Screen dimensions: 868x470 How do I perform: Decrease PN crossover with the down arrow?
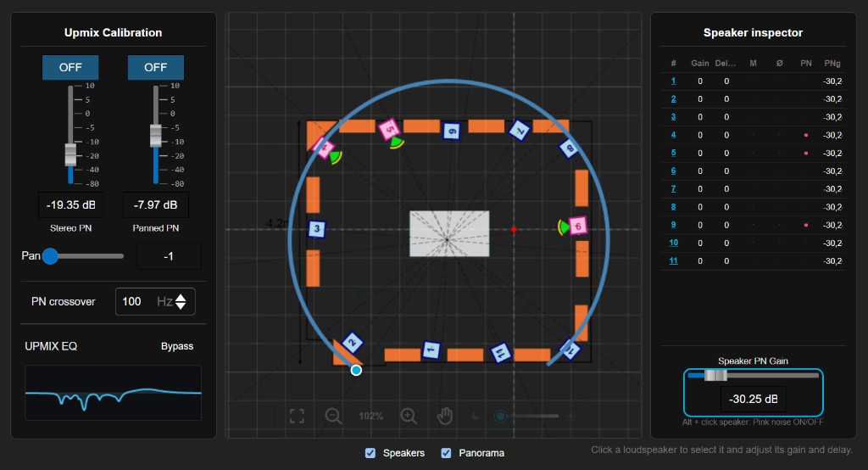(x=181, y=305)
